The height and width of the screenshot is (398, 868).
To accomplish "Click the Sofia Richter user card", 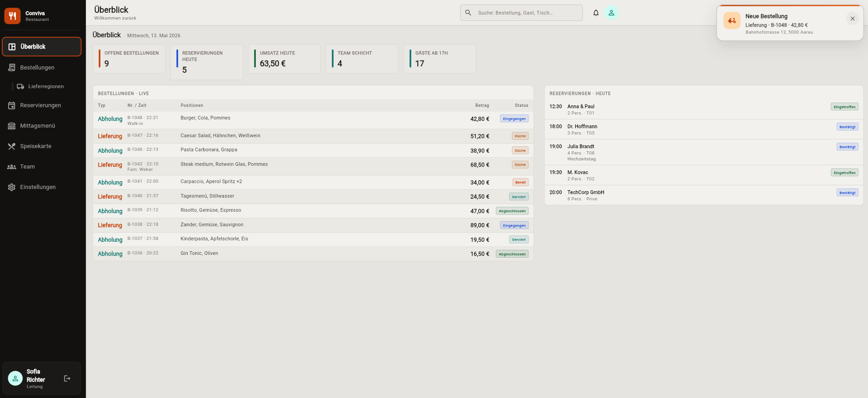I will (x=42, y=378).
